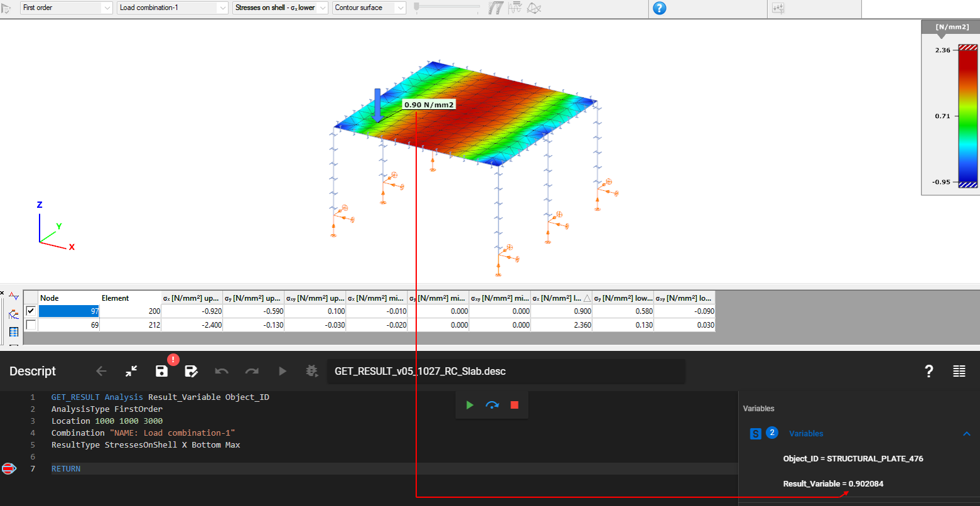Screen dimensions: 980x506
Task: Check the checkbox for node 69 row
Action: click(31, 325)
